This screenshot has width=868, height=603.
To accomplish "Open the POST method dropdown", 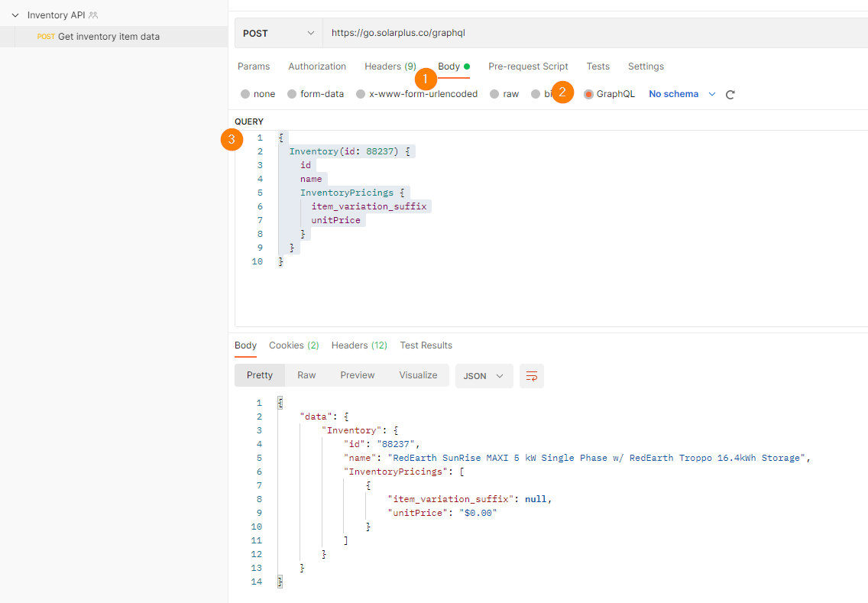I will [278, 33].
